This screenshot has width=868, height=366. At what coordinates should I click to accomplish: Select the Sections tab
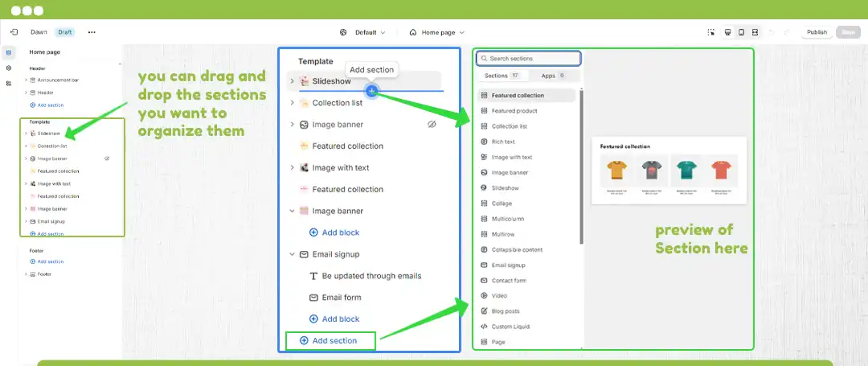502,76
